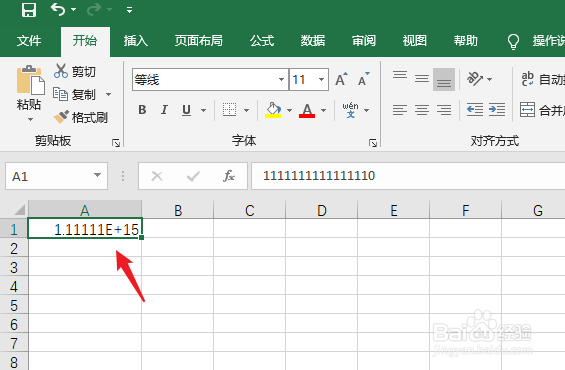Switch to the 插入 (Insert) tab
Image resolution: width=565 pixels, height=370 pixels.
(x=136, y=41)
